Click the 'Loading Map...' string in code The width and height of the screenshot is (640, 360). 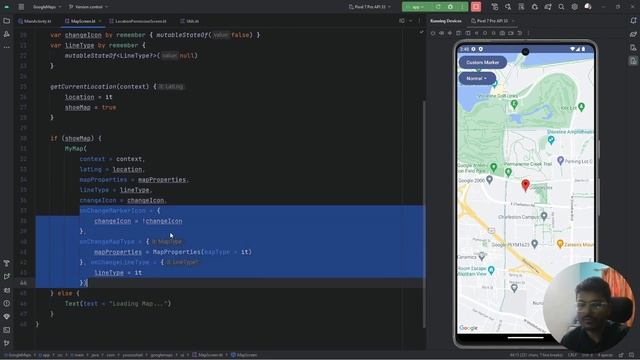click(x=138, y=304)
